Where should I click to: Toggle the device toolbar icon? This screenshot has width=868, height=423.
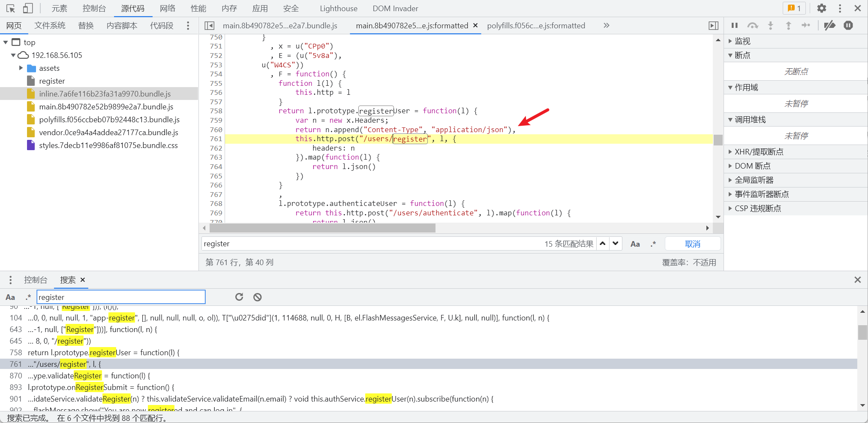(x=28, y=8)
